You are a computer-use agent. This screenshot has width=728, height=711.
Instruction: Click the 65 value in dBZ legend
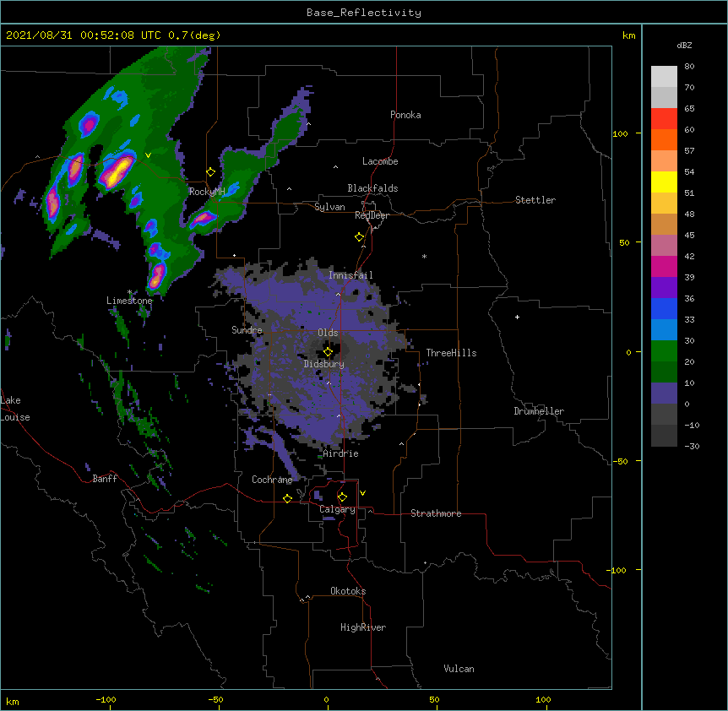click(x=689, y=109)
